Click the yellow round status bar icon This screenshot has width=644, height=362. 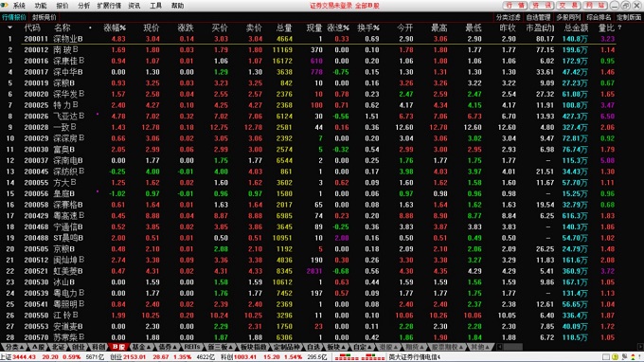click(x=615, y=356)
